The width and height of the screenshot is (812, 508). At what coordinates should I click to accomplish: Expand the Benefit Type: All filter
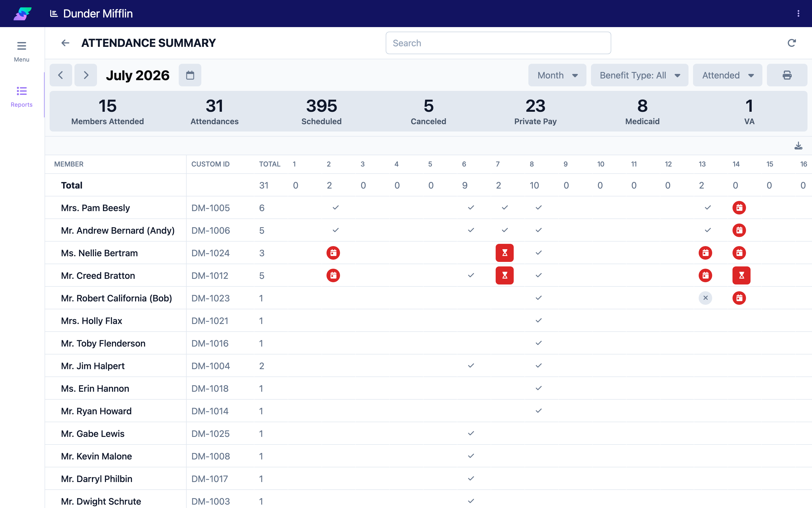coord(639,75)
